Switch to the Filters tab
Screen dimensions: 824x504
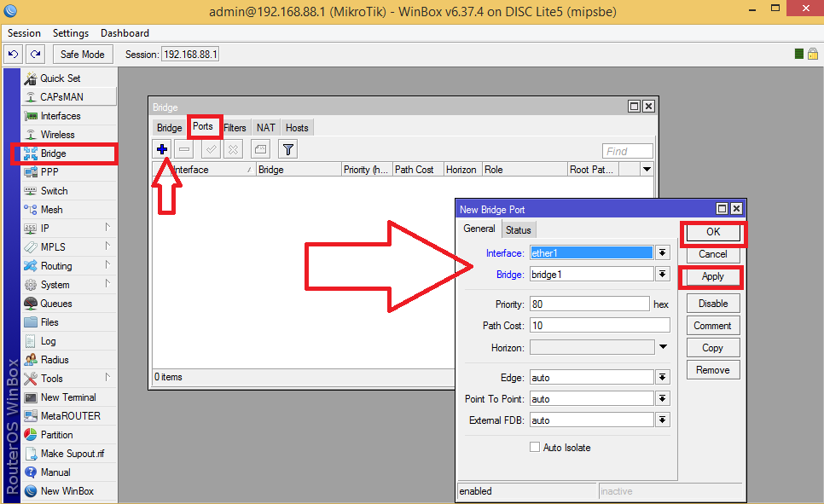click(235, 128)
